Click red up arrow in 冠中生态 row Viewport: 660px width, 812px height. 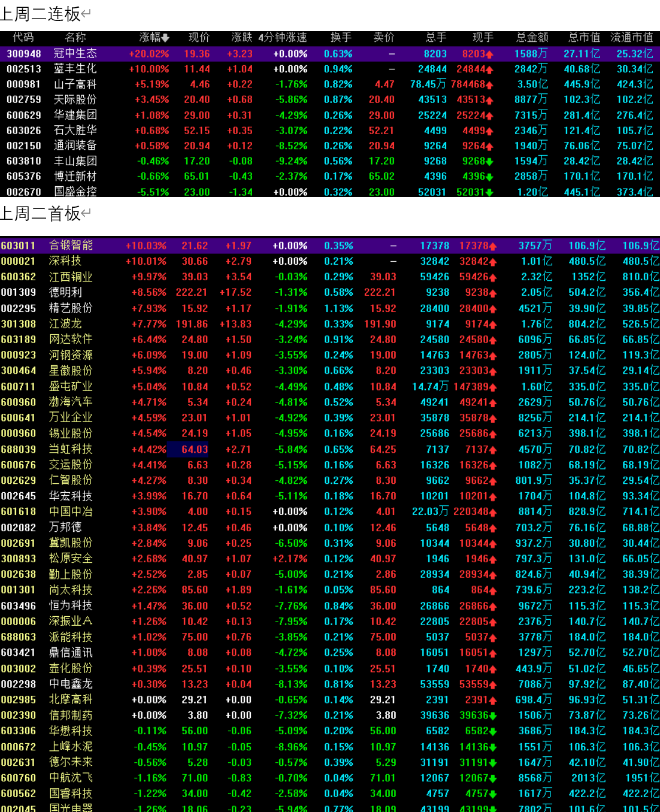tap(489, 54)
